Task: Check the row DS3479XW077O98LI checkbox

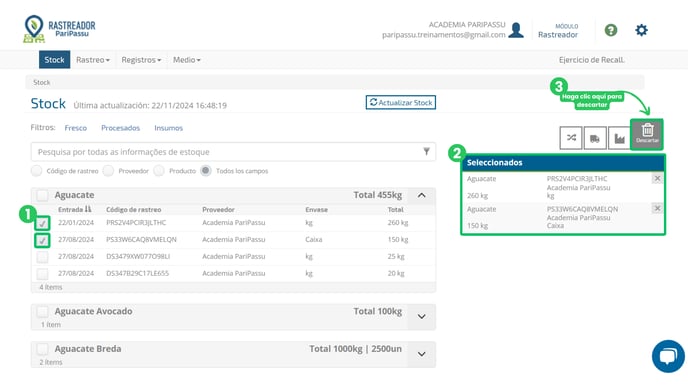Action: tap(42, 257)
